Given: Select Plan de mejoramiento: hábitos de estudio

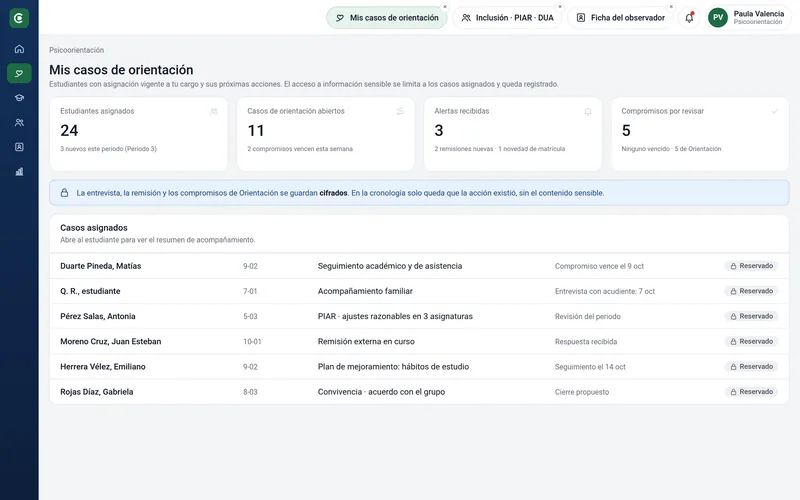Looking at the screenshot, I should pos(393,366).
